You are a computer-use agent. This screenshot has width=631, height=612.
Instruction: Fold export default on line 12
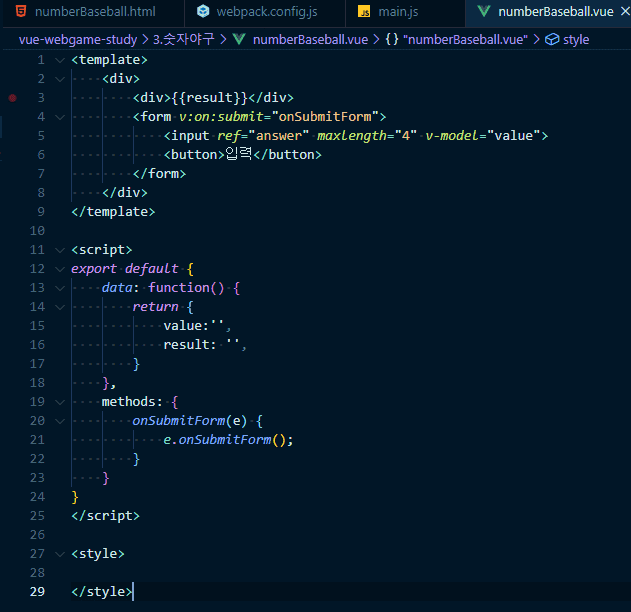pos(60,269)
